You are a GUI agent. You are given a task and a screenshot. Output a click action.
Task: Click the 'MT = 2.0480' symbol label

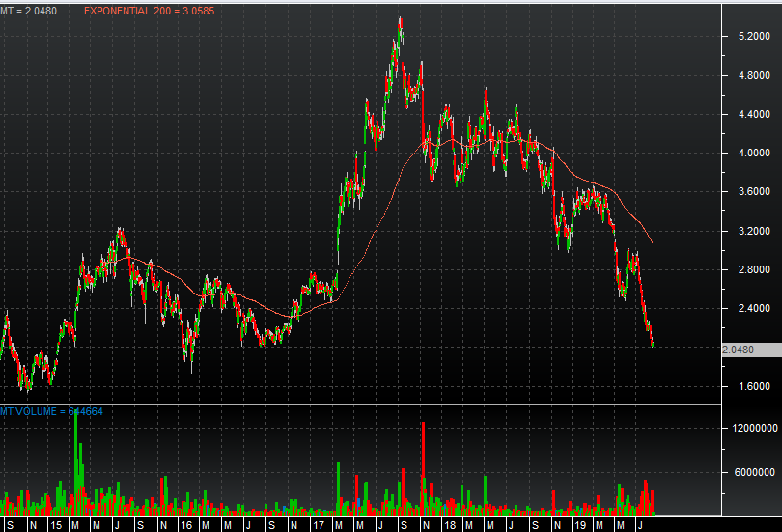tap(28, 11)
